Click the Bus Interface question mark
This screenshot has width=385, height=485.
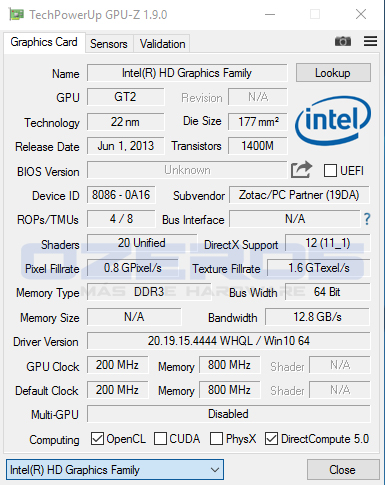[367, 219]
